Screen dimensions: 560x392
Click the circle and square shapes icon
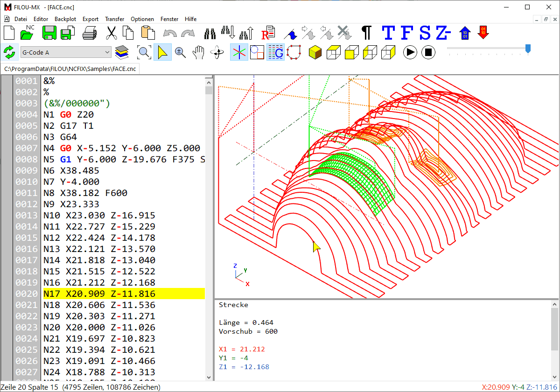point(257,52)
